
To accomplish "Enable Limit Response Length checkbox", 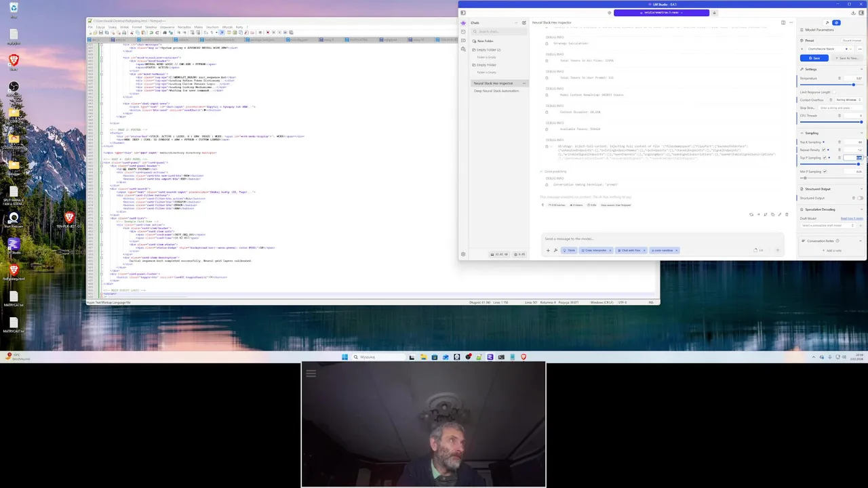I will coord(834,92).
